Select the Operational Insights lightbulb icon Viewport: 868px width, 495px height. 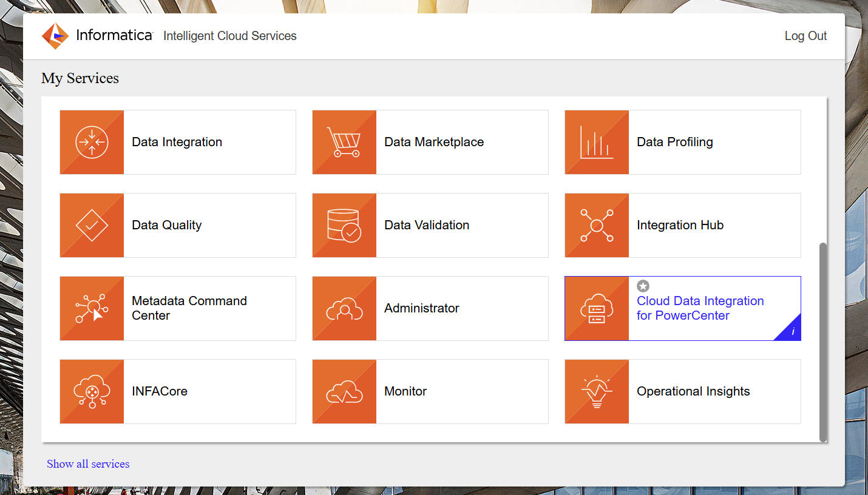597,391
